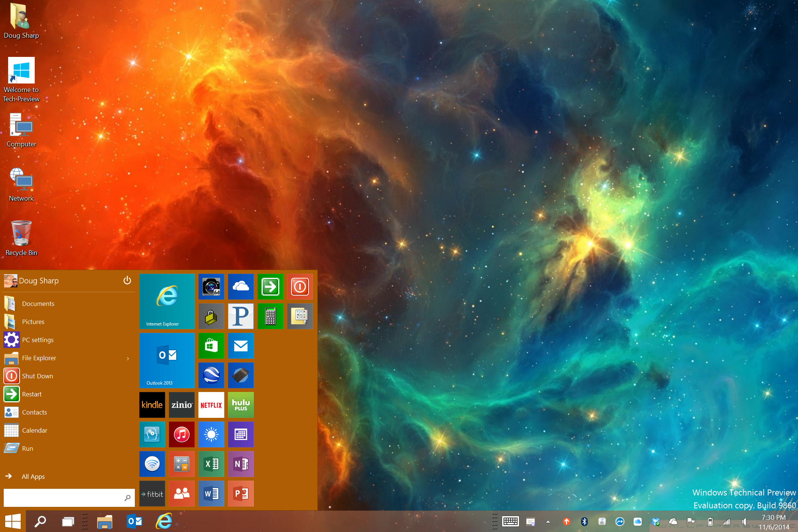The image size is (798, 532).
Task: Click the search magnifier in Start menu
Action: tap(127, 498)
